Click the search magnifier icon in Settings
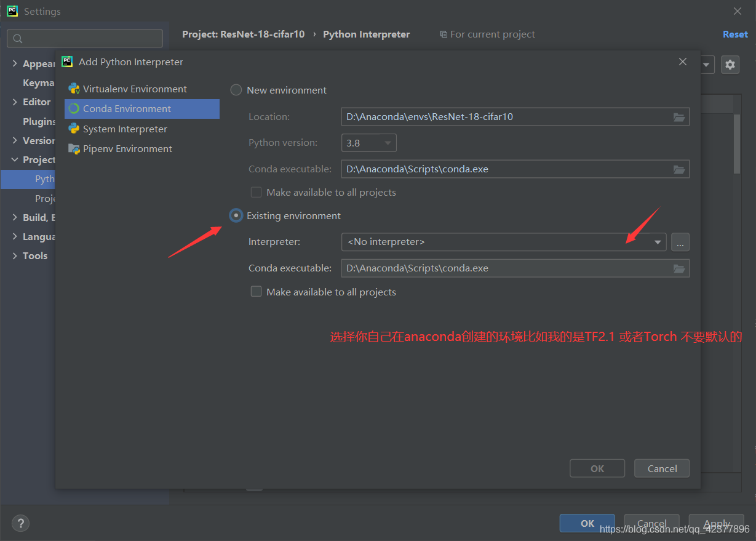The image size is (756, 541). pos(18,38)
